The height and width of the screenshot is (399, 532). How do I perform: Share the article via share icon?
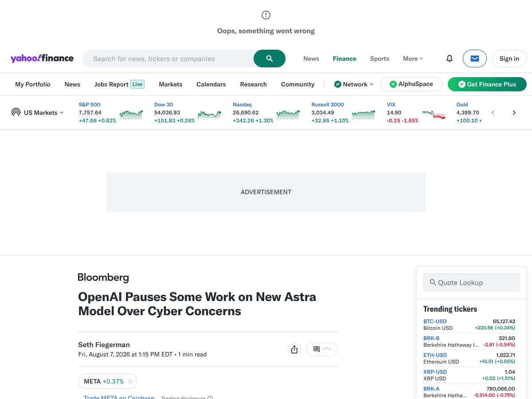tap(294, 349)
